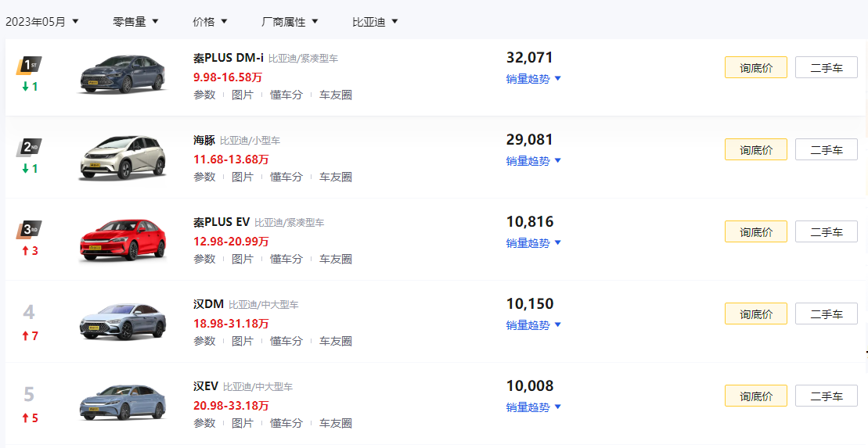Screen dimensions: 868x448
Task: Open the 海豚 car thumbnail
Action: pos(122,157)
